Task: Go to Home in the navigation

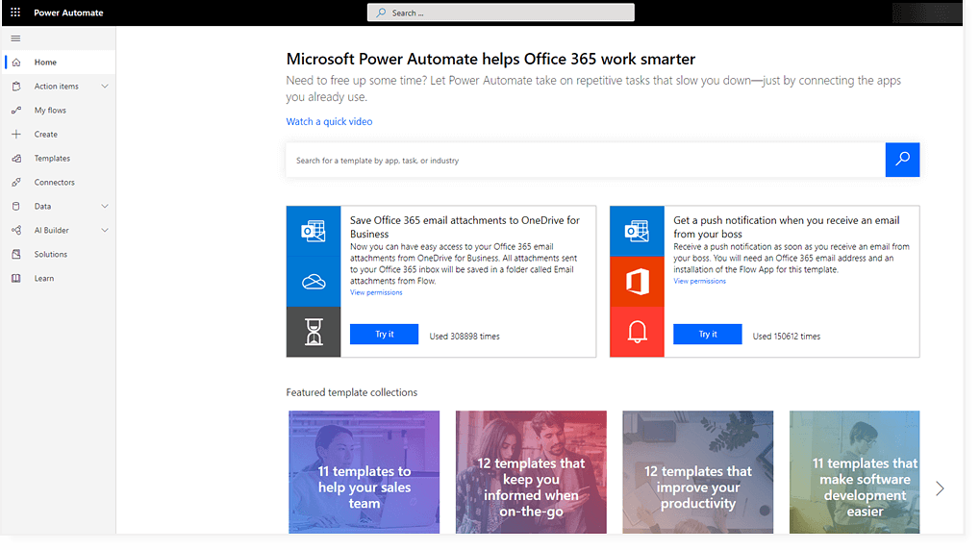Action: [x=45, y=62]
